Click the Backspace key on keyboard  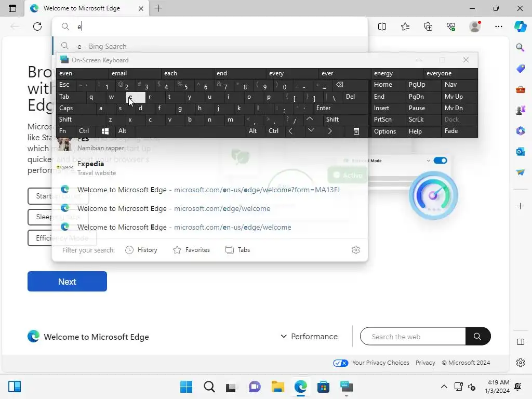[339, 85]
